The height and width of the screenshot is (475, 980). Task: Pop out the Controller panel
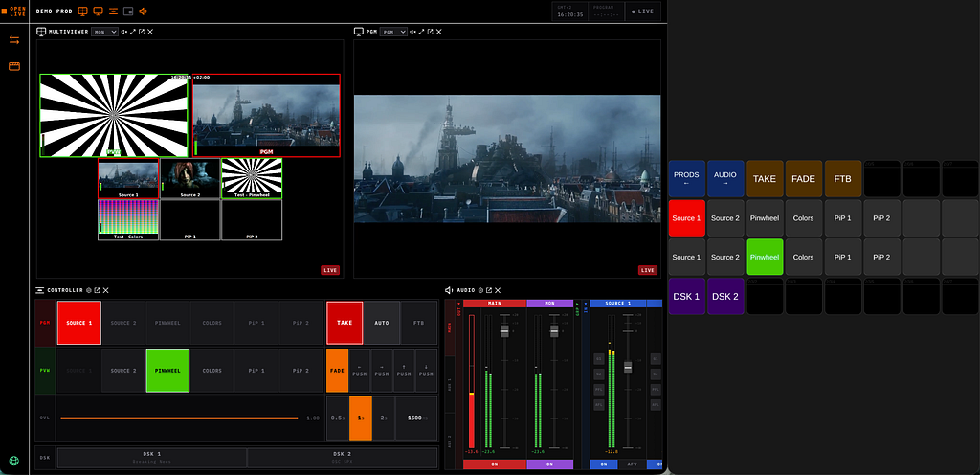tap(98, 290)
